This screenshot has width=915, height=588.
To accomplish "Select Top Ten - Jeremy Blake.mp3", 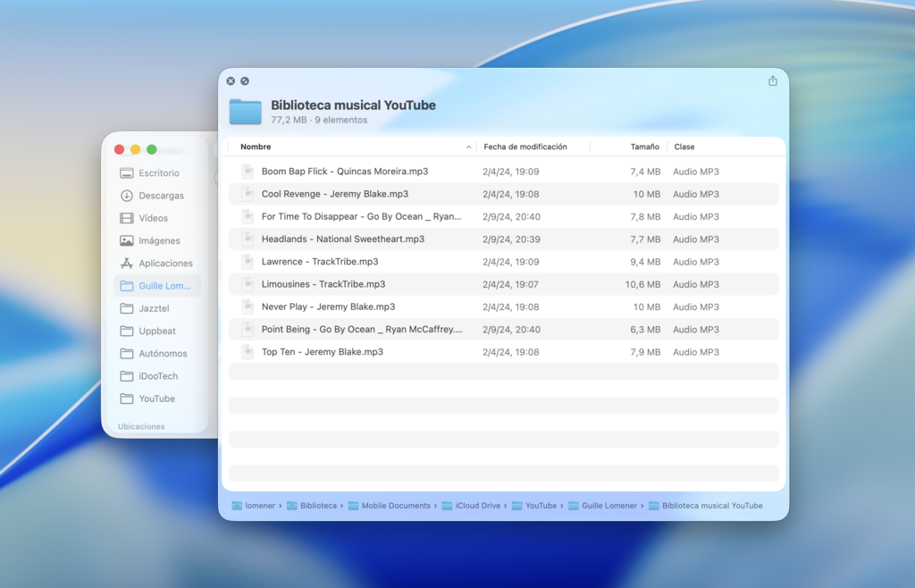I will point(323,352).
